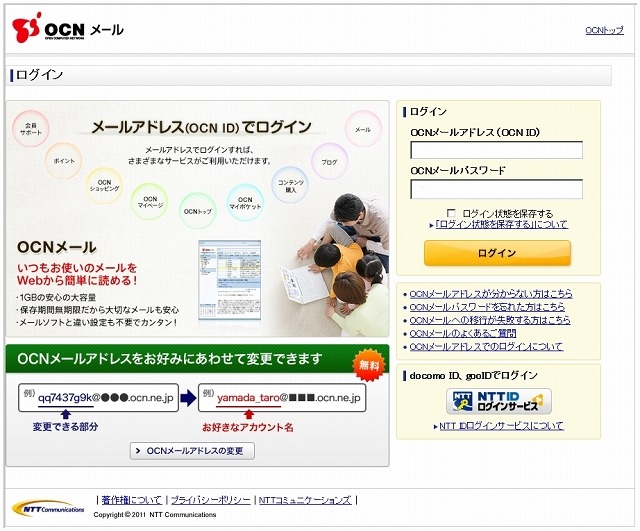Click the blue right arrow between examples
640x531 pixels.
[x=188, y=398]
